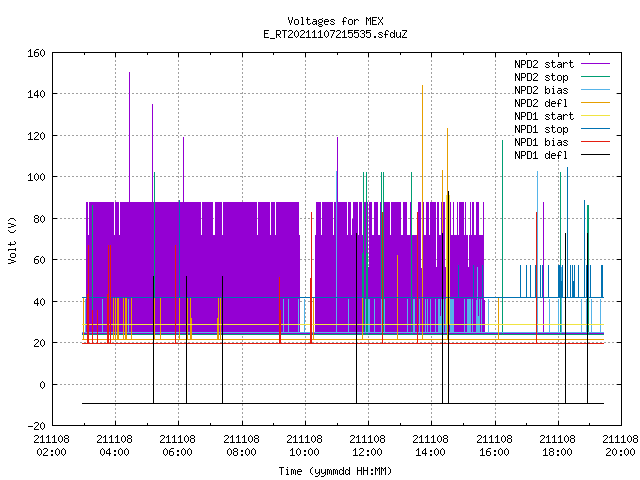Click the 160 y-axis tick label

(x=36, y=53)
